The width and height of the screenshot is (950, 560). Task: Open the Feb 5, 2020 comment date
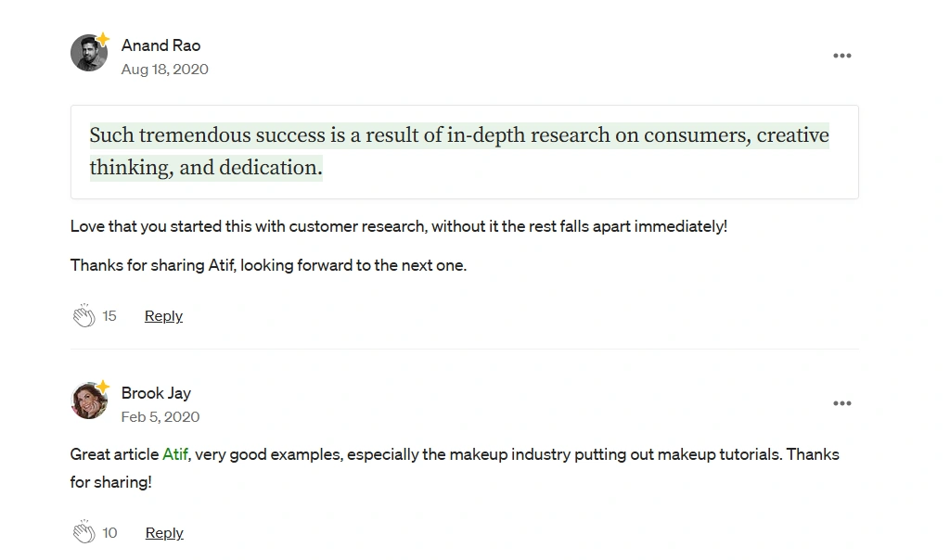160,416
